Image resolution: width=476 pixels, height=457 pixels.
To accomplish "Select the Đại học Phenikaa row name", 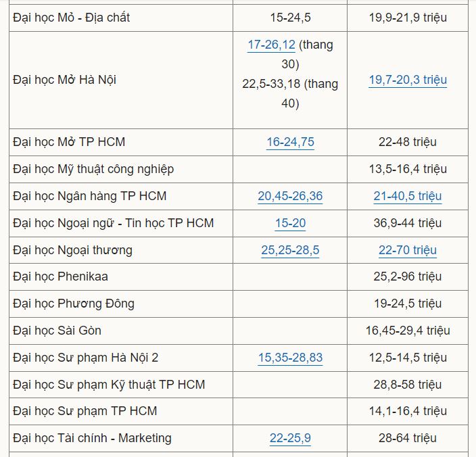I will click(x=60, y=276).
